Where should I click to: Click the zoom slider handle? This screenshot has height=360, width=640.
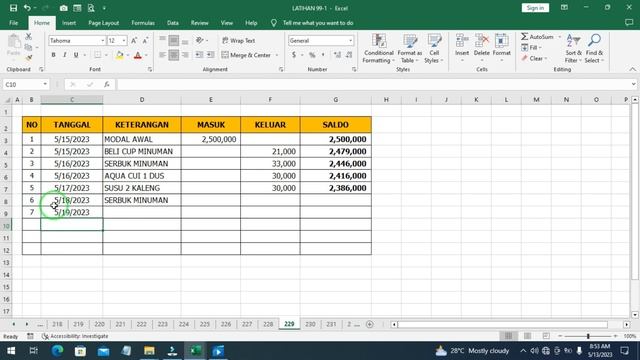(x=588, y=336)
